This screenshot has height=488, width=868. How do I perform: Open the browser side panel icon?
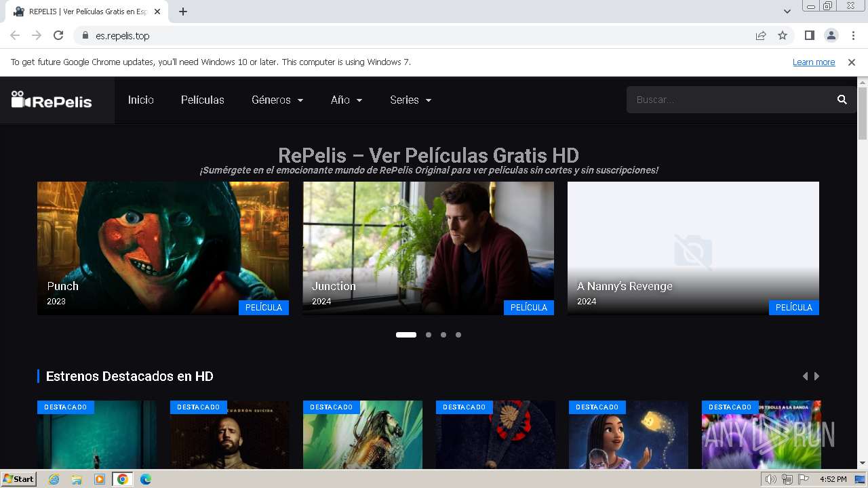click(809, 35)
